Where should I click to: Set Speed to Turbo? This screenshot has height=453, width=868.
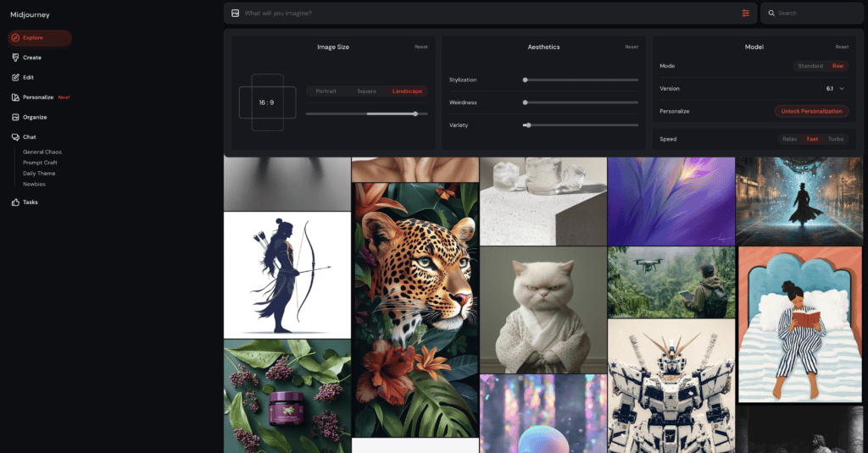point(836,140)
